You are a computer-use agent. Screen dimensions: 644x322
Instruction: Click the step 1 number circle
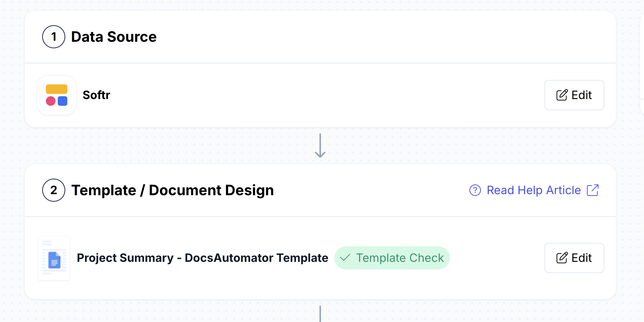point(54,37)
